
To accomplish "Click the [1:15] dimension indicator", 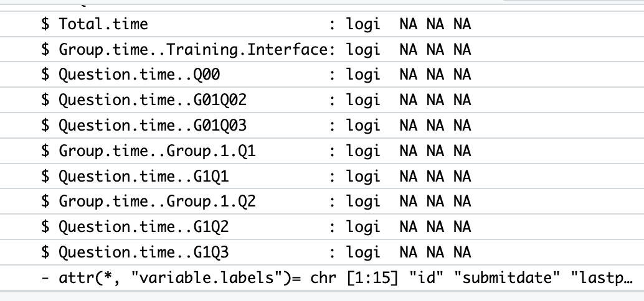I will 373,278.
